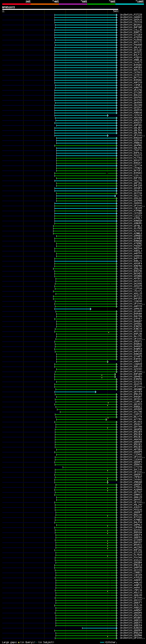Select hit UniRef100_B9SE47
Screen dimensions: 146x644
(131, 123)
